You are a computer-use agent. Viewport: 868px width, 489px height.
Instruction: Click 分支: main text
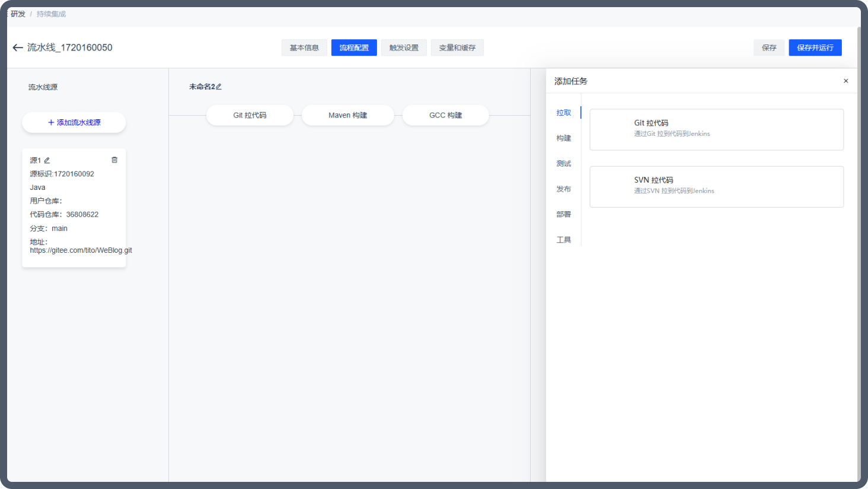(49, 228)
